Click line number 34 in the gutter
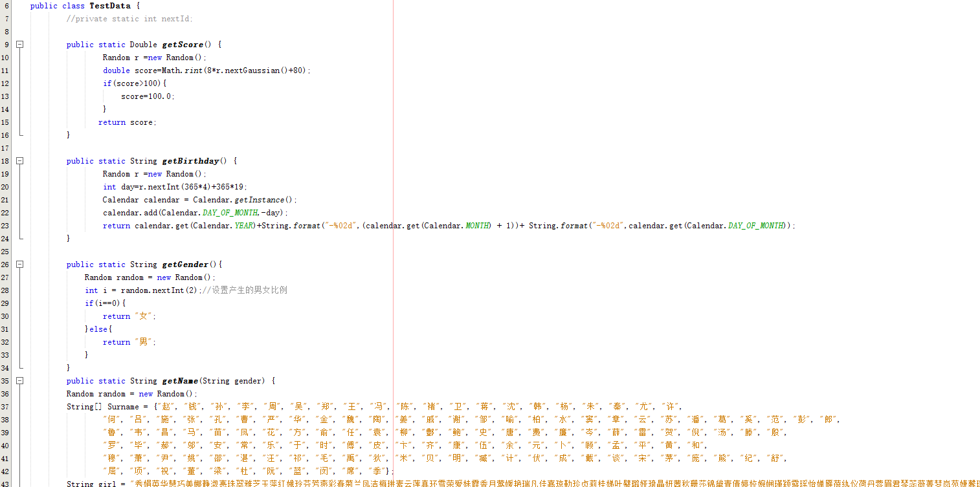The image size is (980, 487). [5, 368]
